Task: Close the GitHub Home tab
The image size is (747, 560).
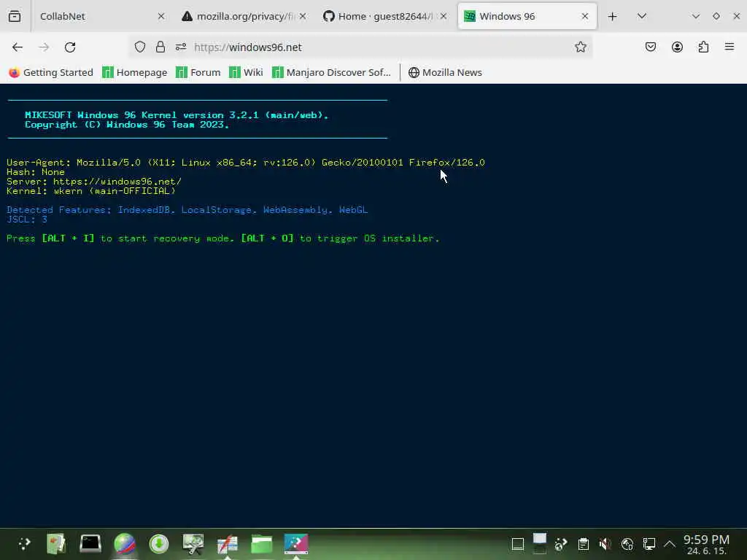Action: pos(444,16)
